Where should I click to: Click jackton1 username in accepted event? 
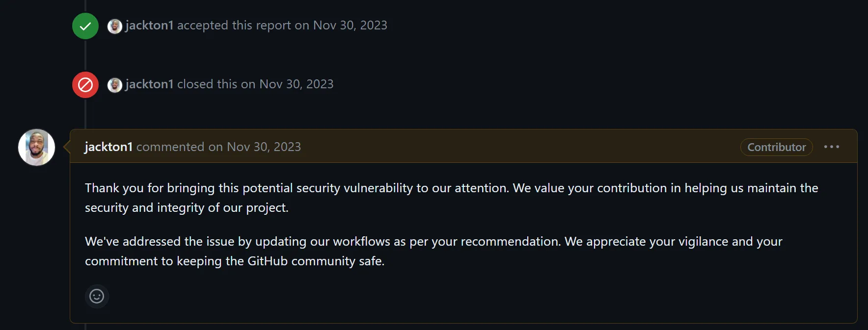click(149, 25)
